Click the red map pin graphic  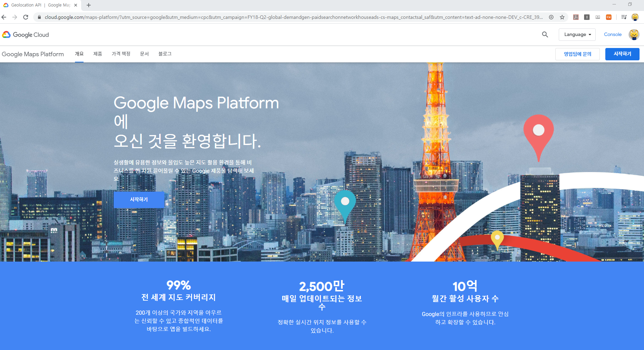(539, 138)
